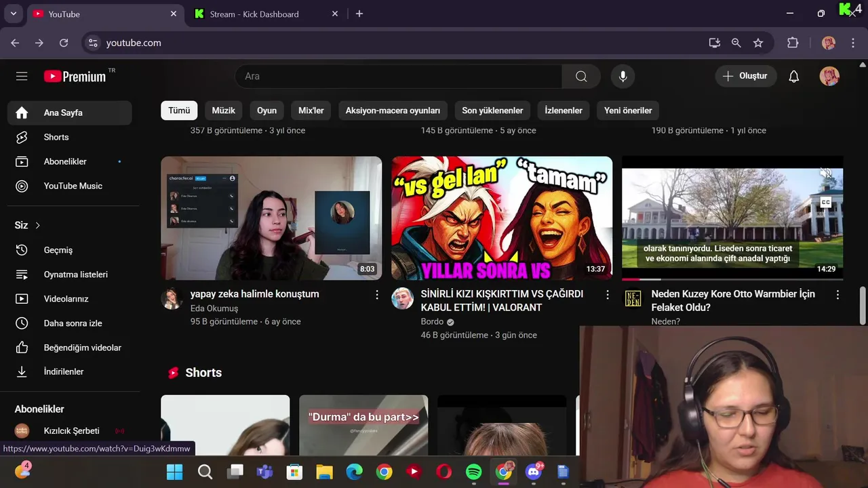Open Beğendiğim videolar list
Image resolution: width=868 pixels, height=488 pixels.
[x=70, y=348]
